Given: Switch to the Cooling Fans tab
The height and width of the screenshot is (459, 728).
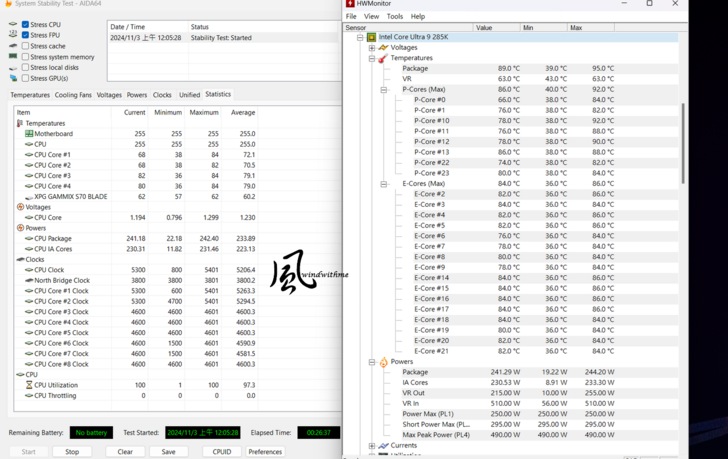Looking at the screenshot, I should pos(73,95).
